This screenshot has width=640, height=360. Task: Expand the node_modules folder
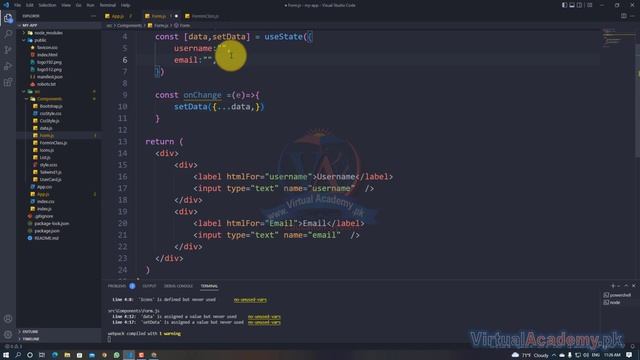pos(48,33)
